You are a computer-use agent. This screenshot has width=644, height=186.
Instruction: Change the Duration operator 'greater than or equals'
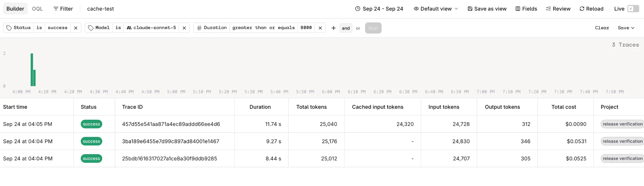[263, 28]
